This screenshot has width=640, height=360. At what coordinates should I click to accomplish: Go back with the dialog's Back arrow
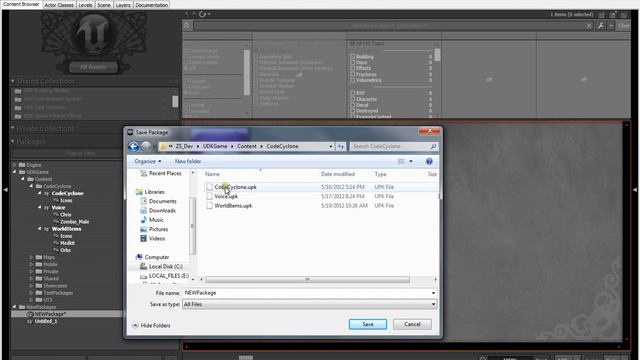[133, 146]
